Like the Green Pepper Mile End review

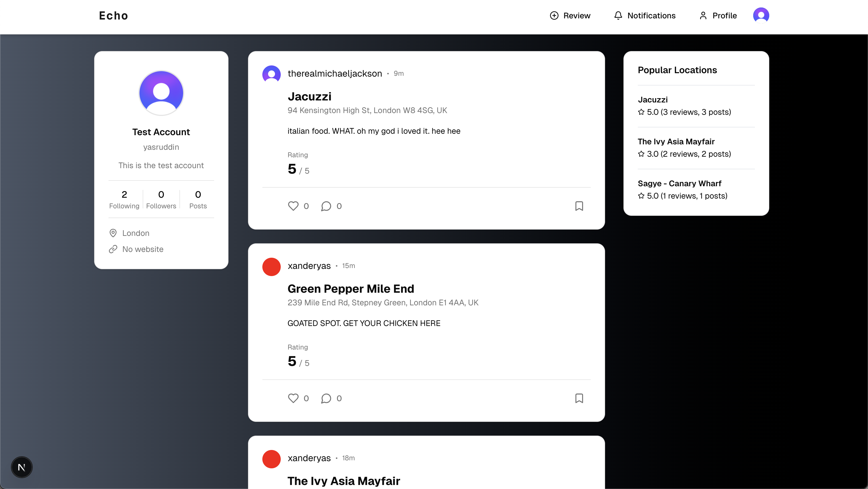(x=293, y=398)
